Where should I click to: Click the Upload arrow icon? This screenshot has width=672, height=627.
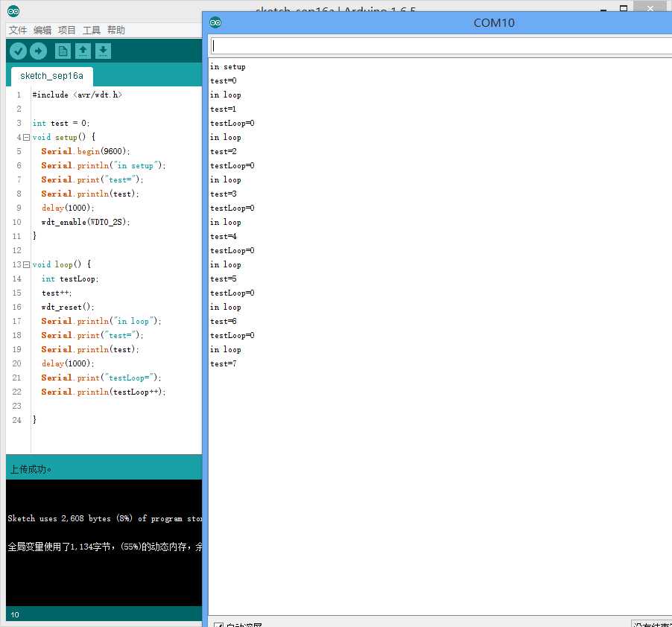(38, 51)
